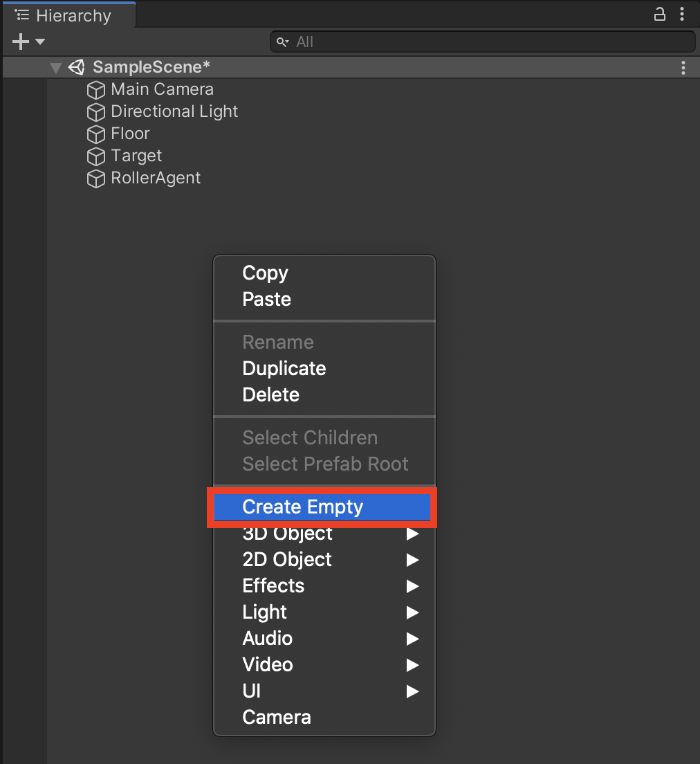Choose Copy from the context menu
Screen dimensions: 700x764
pos(324,273)
